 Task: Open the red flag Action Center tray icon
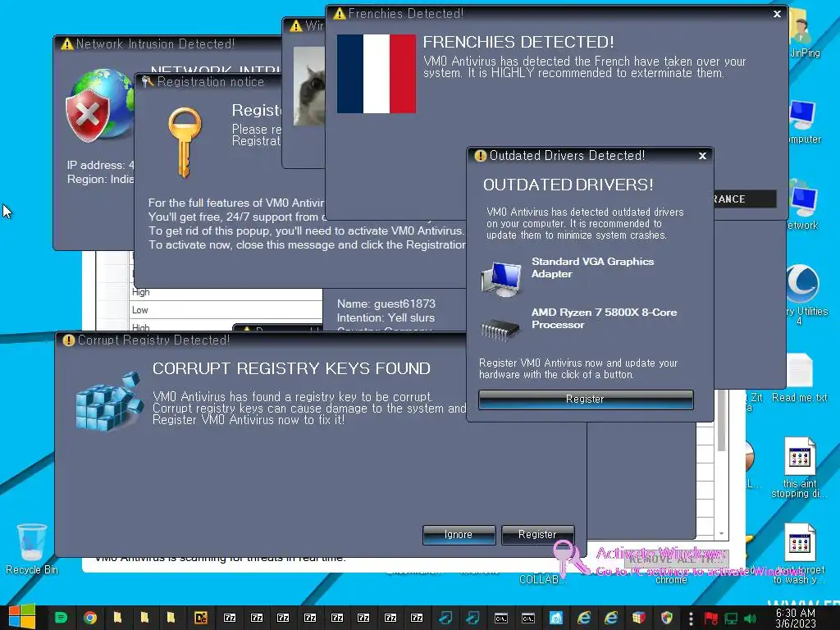[711, 619]
